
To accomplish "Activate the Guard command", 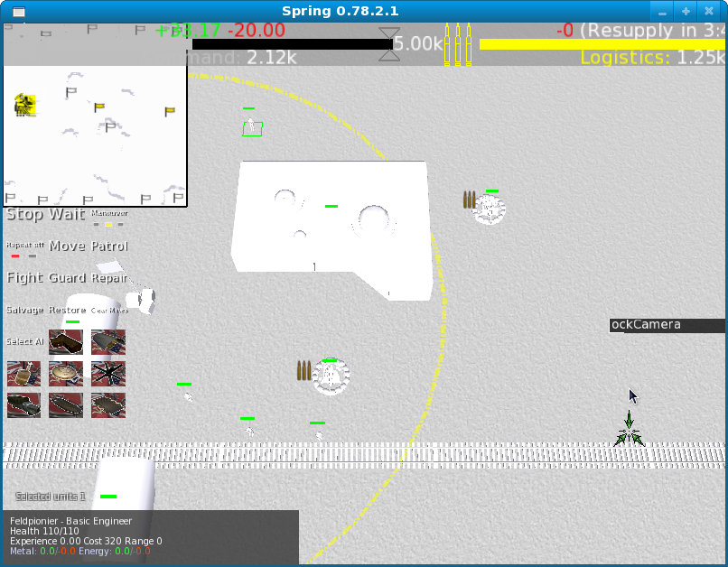I will pyautogui.click(x=68, y=278).
